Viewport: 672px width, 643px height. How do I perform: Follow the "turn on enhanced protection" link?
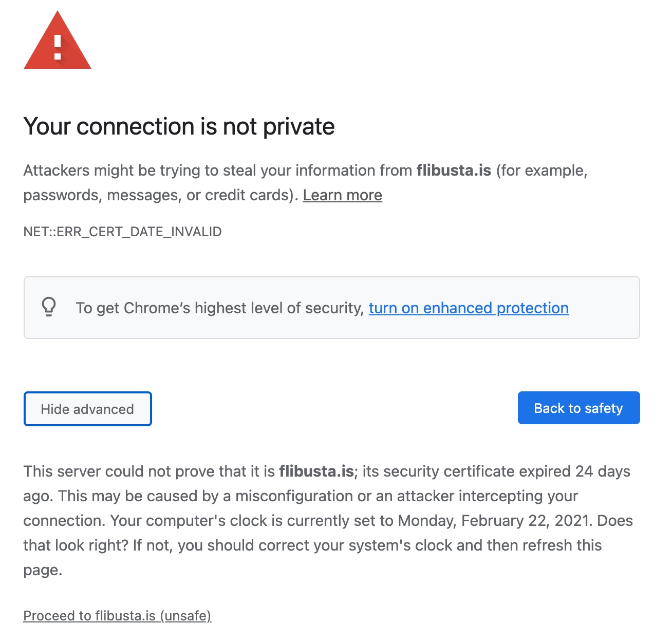pos(469,308)
